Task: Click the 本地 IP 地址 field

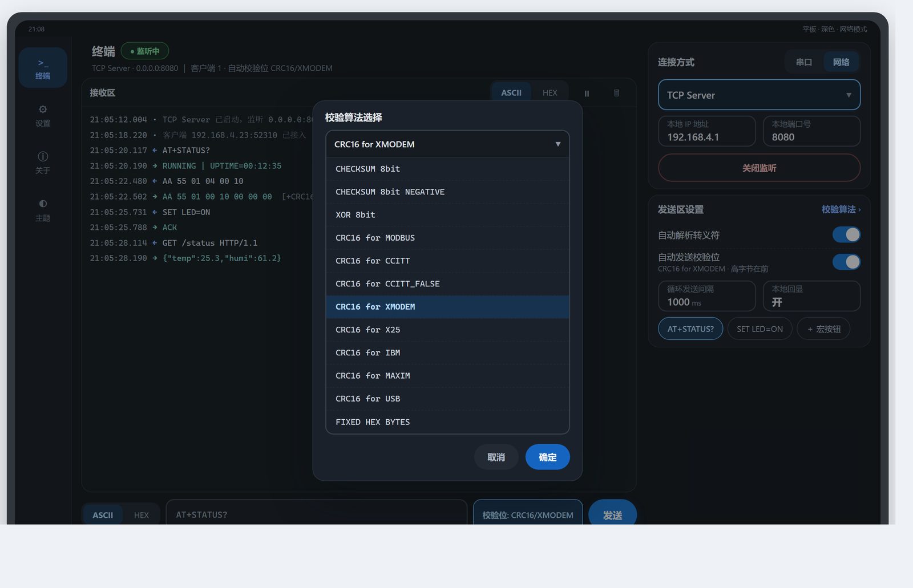Action: [x=707, y=131]
